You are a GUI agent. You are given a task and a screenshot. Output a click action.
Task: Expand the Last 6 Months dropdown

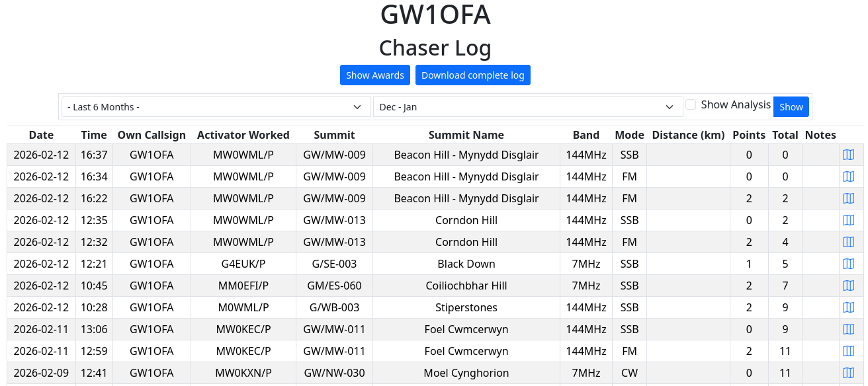click(x=216, y=107)
